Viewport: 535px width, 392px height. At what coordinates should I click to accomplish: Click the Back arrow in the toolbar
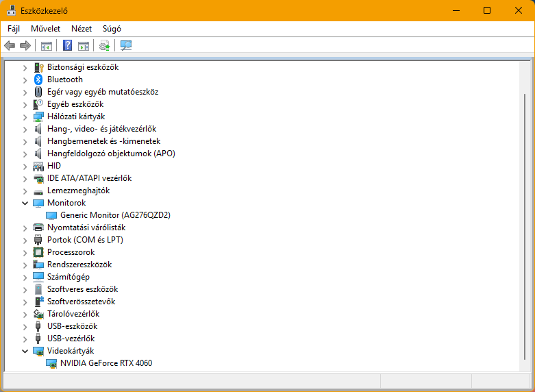coord(10,45)
